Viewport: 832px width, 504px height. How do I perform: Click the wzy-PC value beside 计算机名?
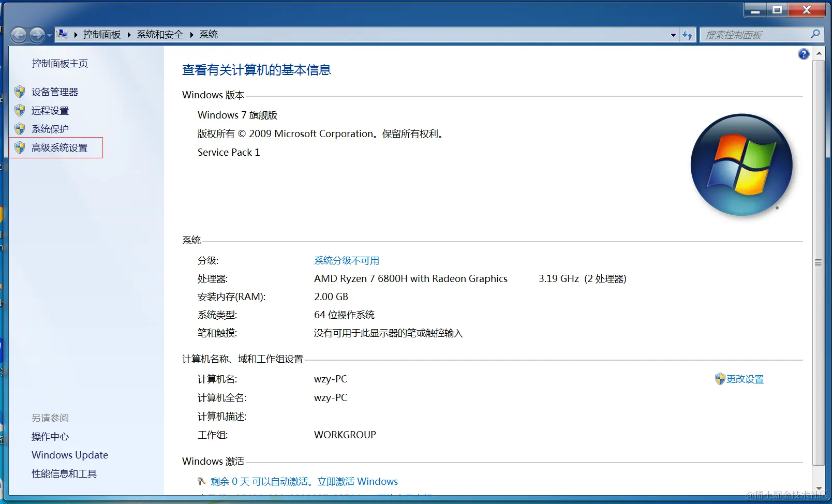(x=331, y=379)
